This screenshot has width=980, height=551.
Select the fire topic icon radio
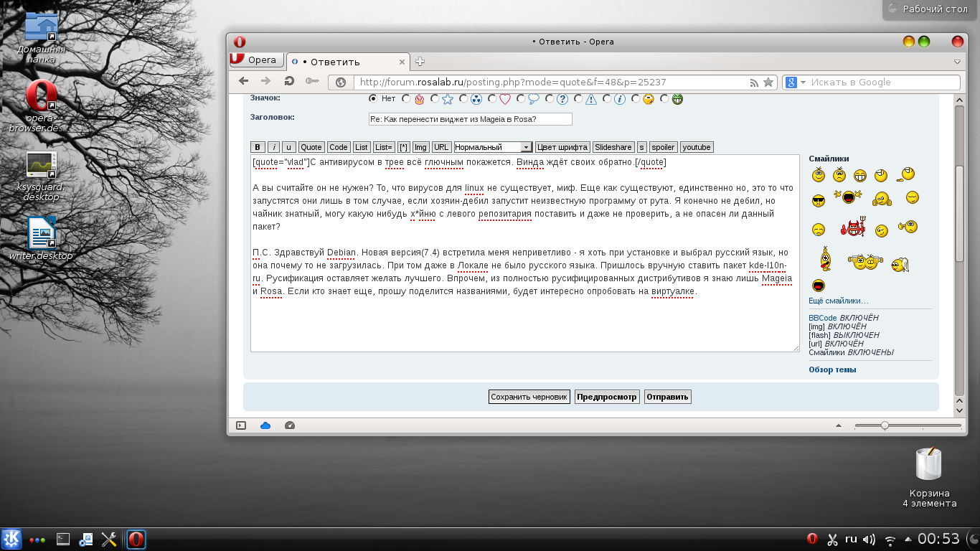(406, 99)
